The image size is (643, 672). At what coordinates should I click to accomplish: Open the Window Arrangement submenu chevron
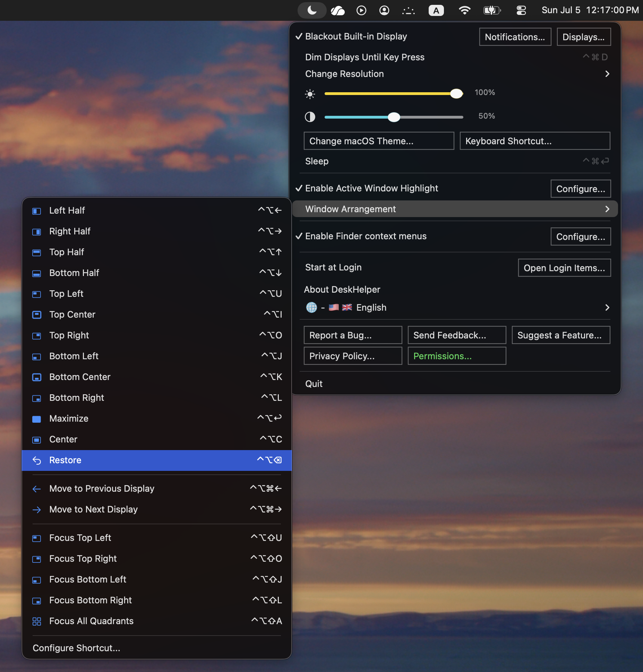tap(607, 209)
